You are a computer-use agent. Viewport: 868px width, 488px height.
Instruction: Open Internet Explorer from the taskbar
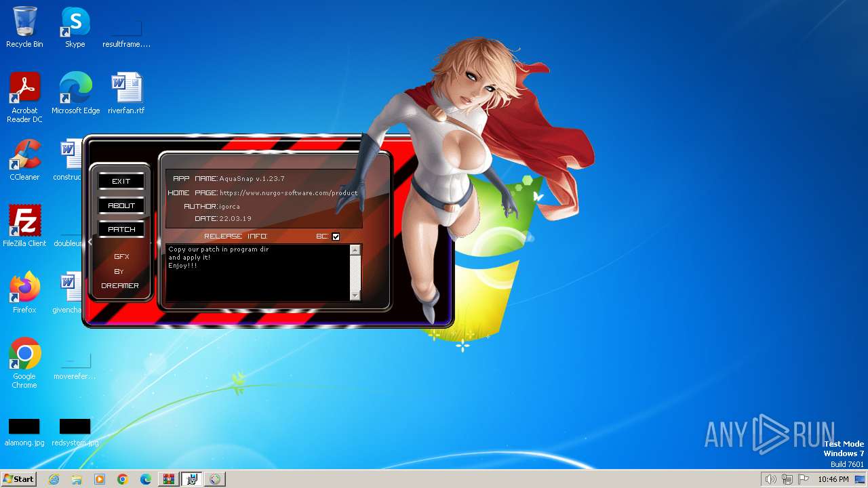click(x=54, y=479)
